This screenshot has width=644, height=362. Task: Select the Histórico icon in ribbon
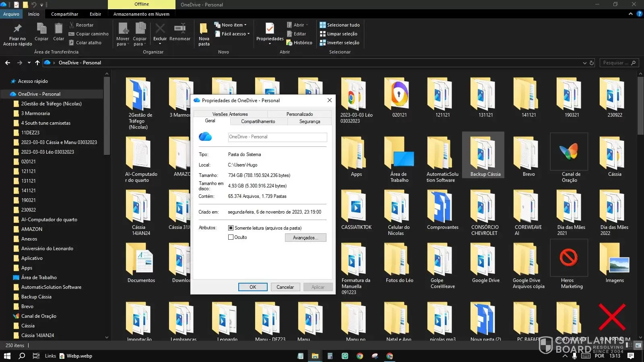pyautogui.click(x=289, y=43)
